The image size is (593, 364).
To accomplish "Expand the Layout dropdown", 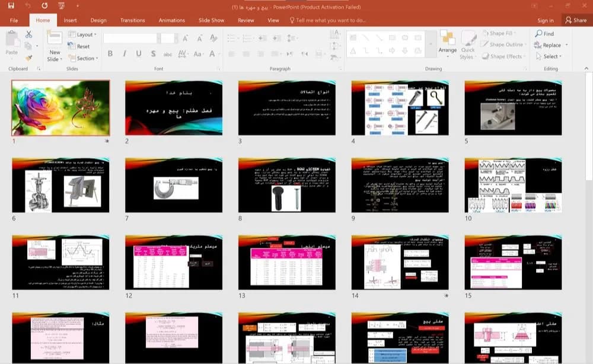I will pos(82,34).
